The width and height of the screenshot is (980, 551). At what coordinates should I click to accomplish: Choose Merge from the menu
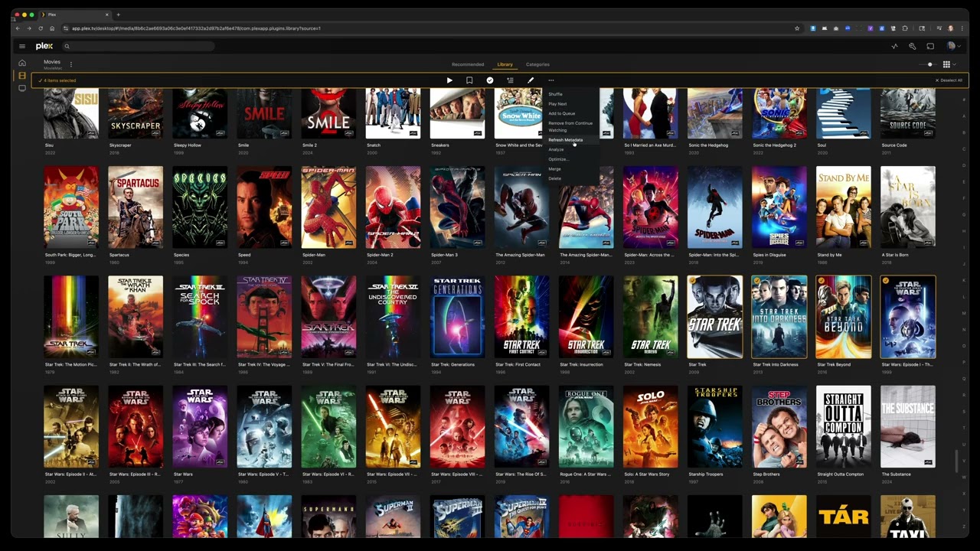pyautogui.click(x=570, y=169)
